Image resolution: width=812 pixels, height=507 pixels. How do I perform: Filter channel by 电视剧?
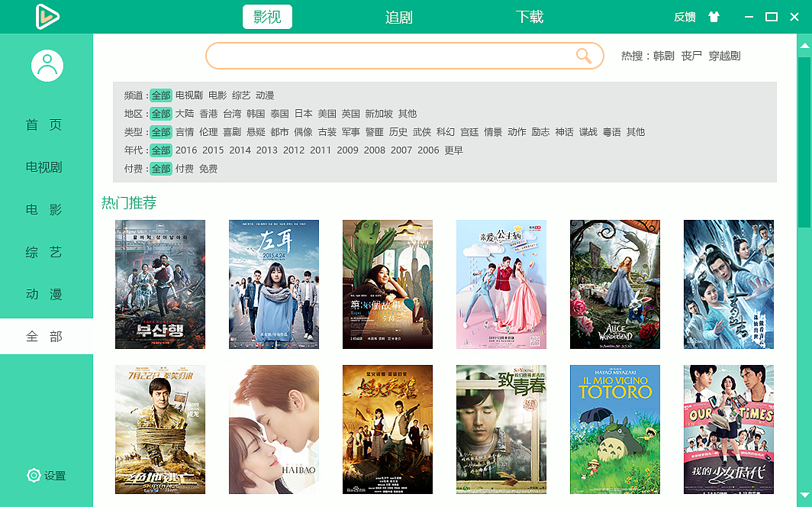(x=189, y=95)
